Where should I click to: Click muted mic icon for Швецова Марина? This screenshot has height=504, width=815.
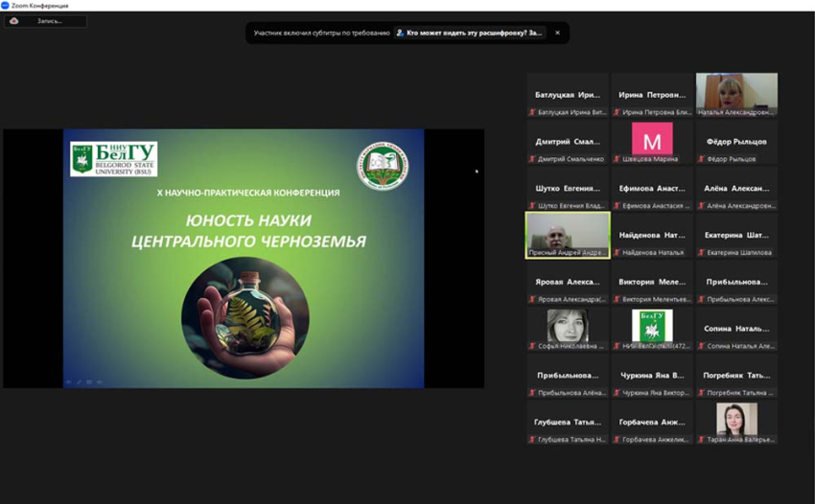(x=617, y=158)
